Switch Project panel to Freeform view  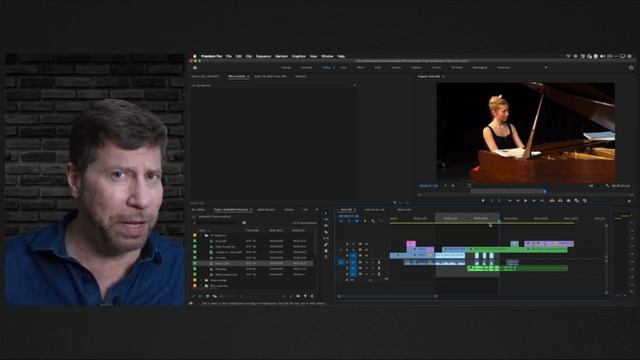[x=214, y=296]
